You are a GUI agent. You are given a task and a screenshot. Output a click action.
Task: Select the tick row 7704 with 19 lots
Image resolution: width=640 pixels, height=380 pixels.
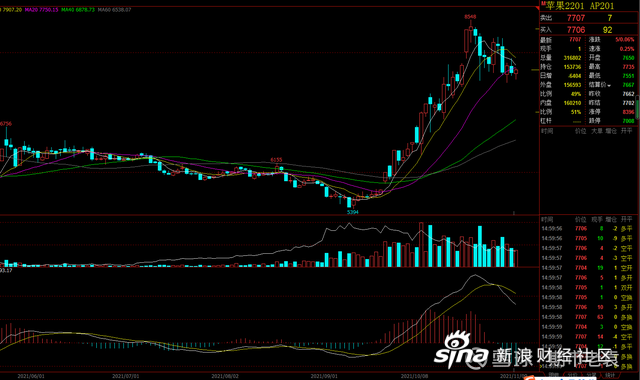[x=587, y=268]
